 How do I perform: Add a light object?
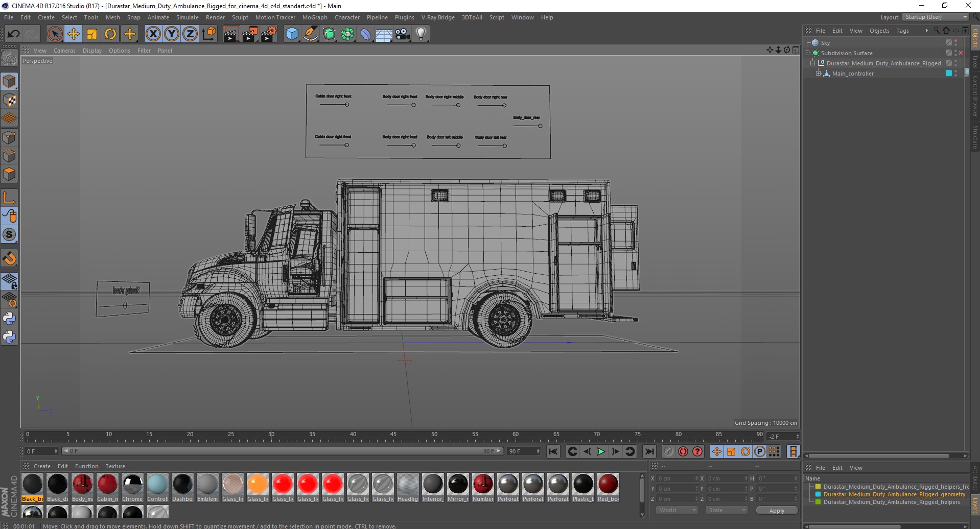421,34
